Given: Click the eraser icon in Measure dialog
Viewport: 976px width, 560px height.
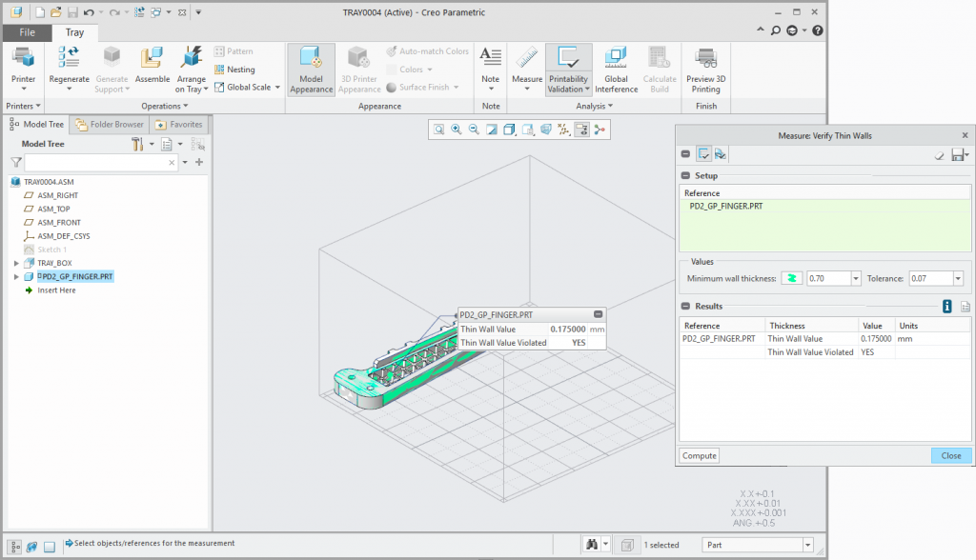Looking at the screenshot, I should click(x=939, y=155).
